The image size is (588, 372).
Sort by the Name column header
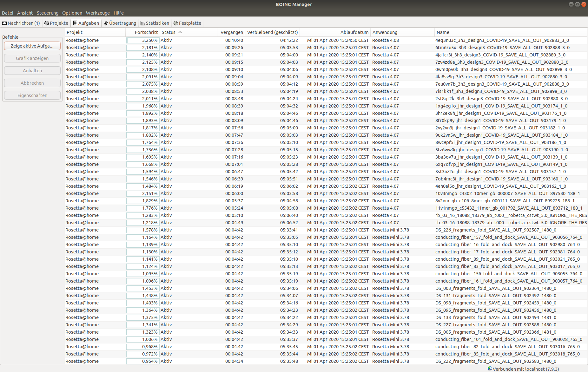(511, 32)
